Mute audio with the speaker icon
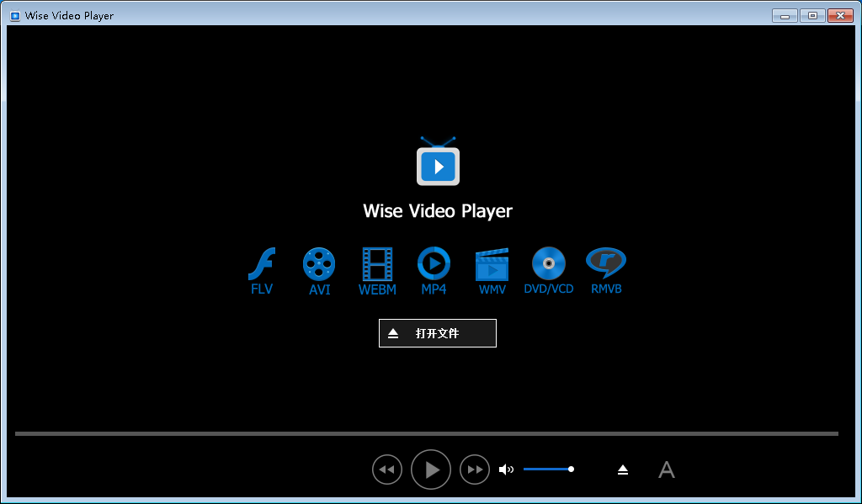Image resolution: width=862 pixels, height=504 pixels. [x=506, y=470]
